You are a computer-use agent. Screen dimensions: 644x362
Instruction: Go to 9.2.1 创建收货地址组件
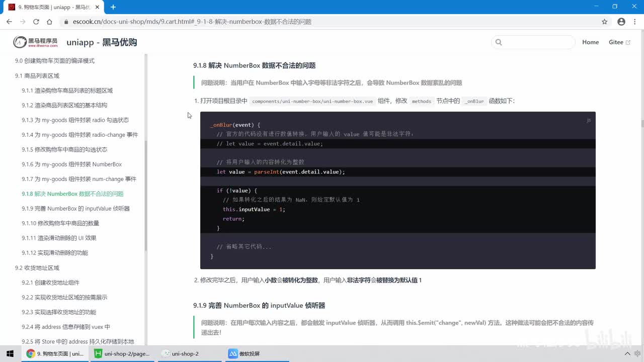[50, 283]
